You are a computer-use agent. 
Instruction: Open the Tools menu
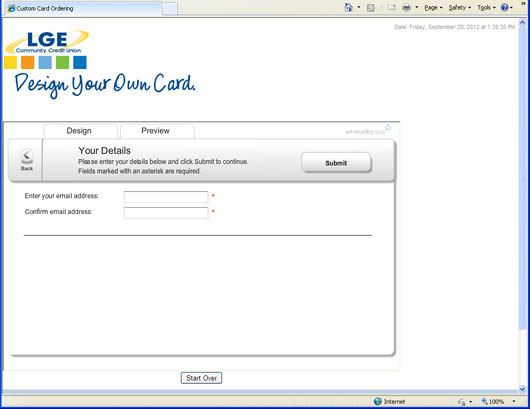486,7
